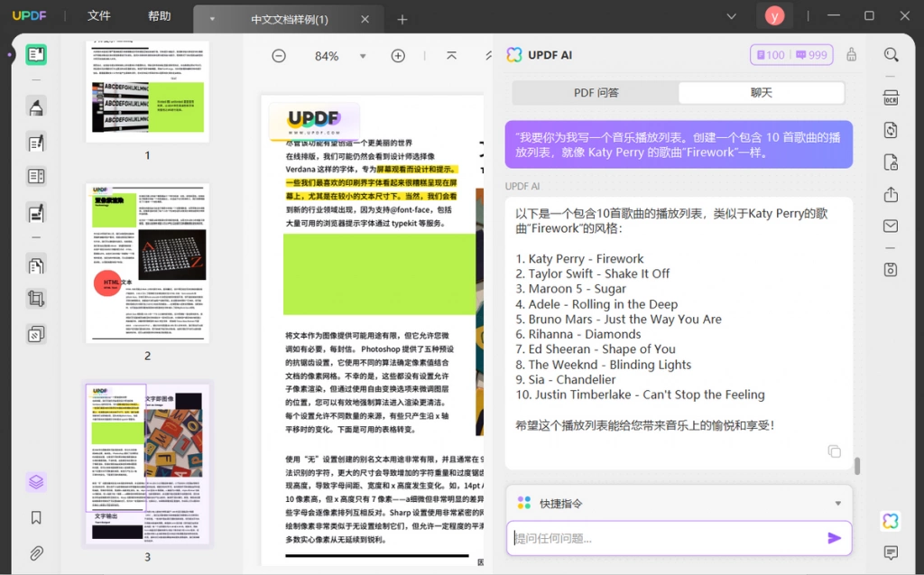Close the 中文文档样例(1) tab
Viewport: 924px width, 575px height.
[x=365, y=20]
